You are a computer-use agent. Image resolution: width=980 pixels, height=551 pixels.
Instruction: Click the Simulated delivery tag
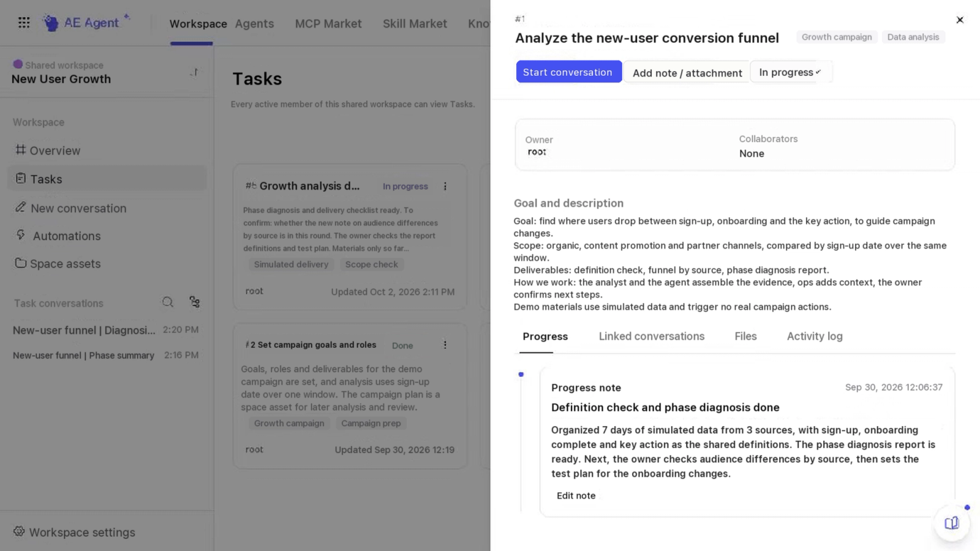click(x=291, y=264)
